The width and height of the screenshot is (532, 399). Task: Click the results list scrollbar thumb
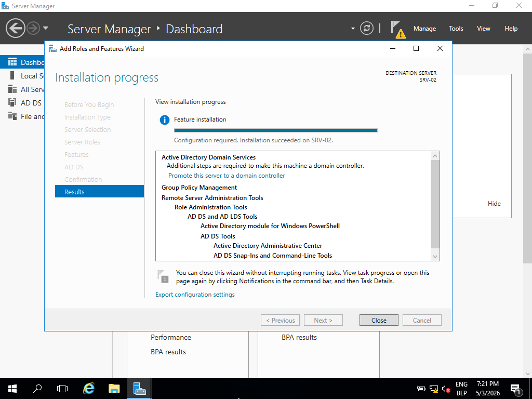point(435,204)
